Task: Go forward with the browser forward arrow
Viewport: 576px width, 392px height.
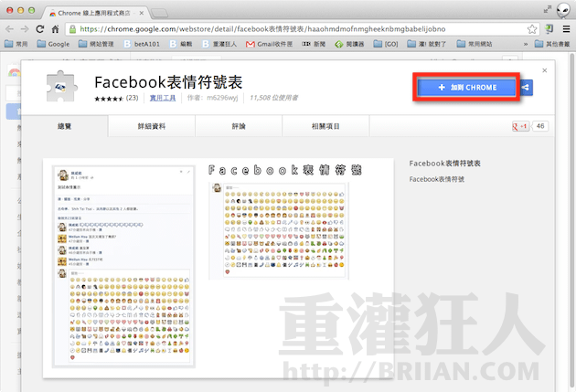Action: (x=25, y=29)
